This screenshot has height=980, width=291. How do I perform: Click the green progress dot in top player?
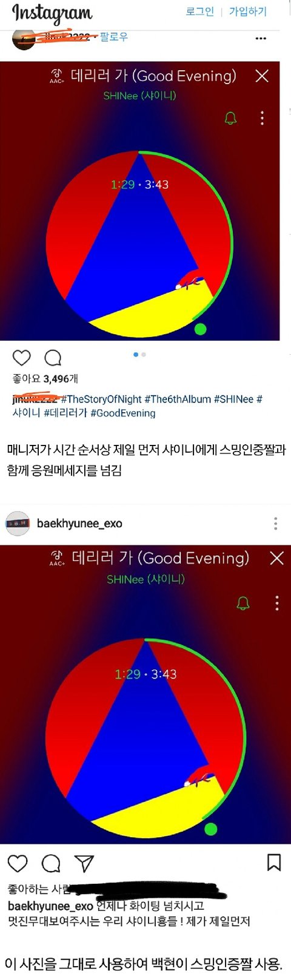[x=200, y=329]
